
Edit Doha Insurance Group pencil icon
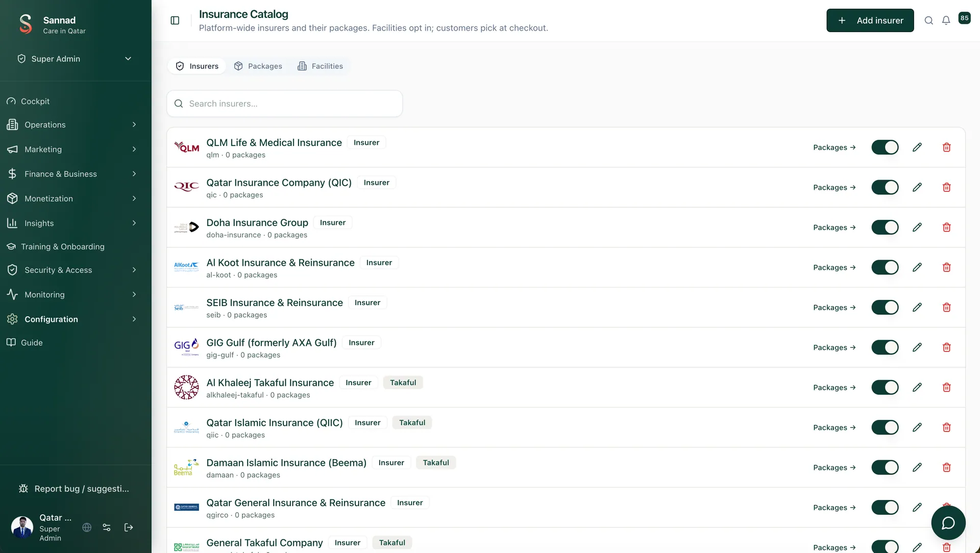(917, 228)
